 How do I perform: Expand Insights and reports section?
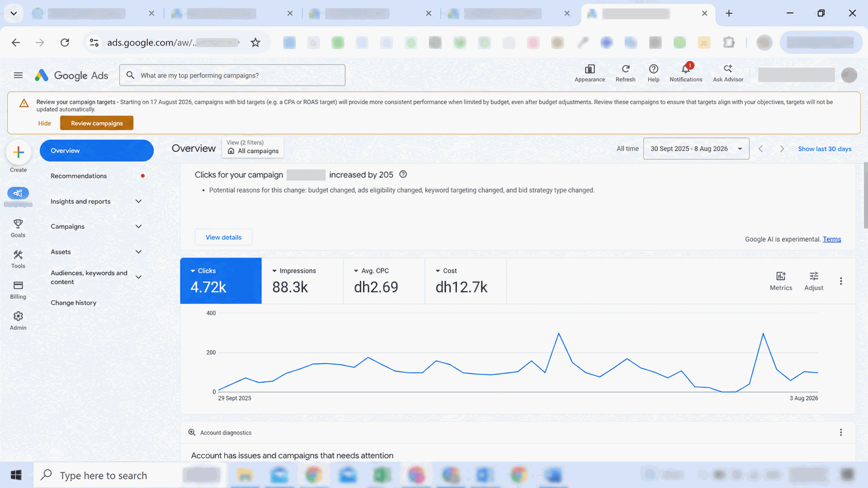point(138,201)
